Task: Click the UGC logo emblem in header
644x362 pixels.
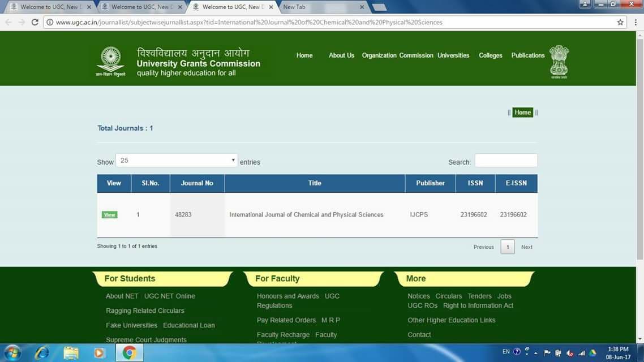Action: [x=111, y=59]
